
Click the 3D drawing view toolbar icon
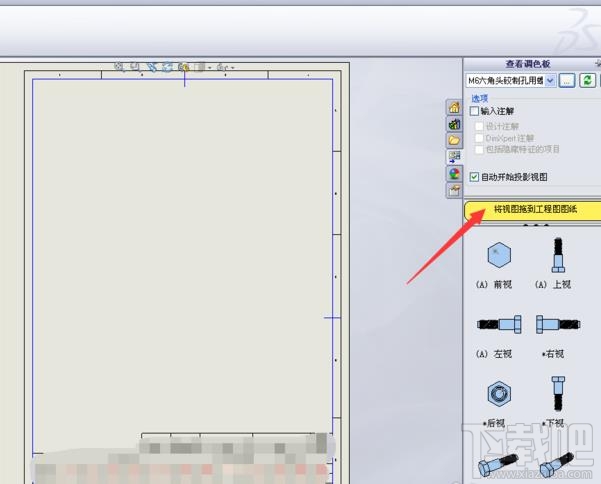click(x=184, y=67)
